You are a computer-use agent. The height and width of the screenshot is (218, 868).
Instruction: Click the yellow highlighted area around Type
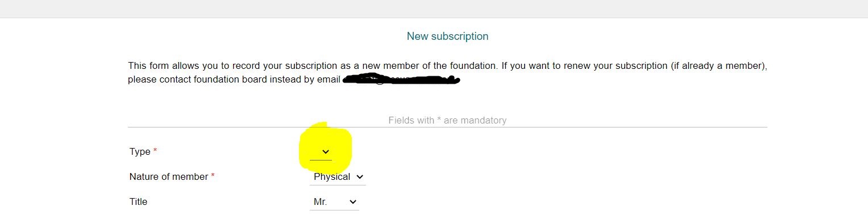coord(325,148)
